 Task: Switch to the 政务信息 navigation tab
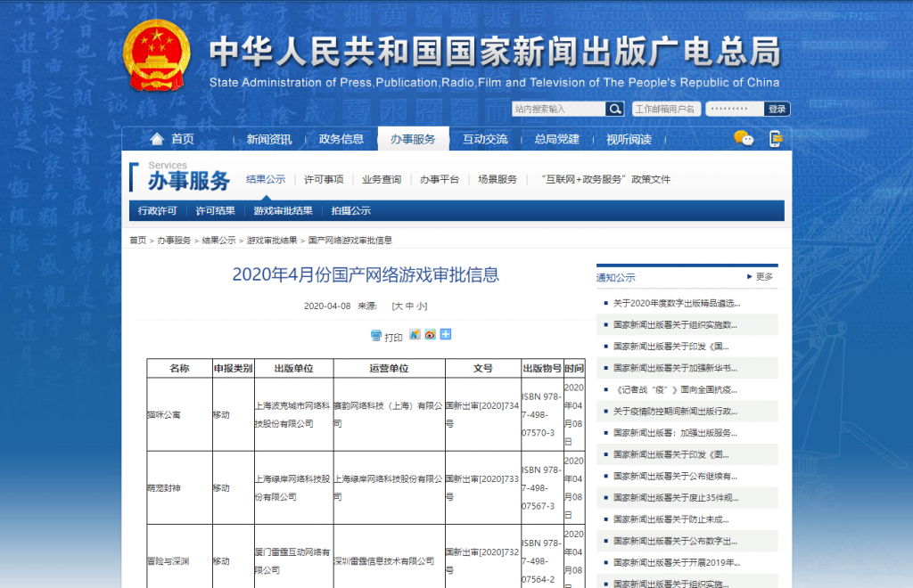pos(341,139)
